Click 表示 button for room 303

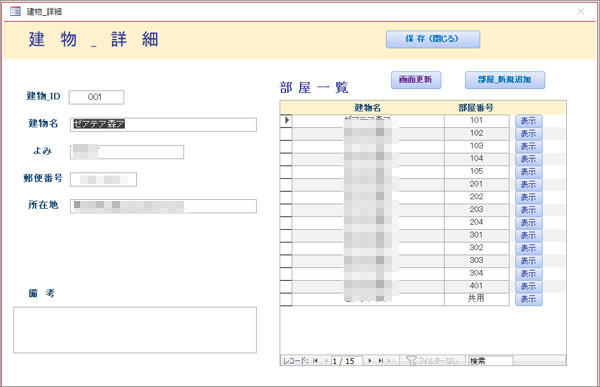point(528,261)
